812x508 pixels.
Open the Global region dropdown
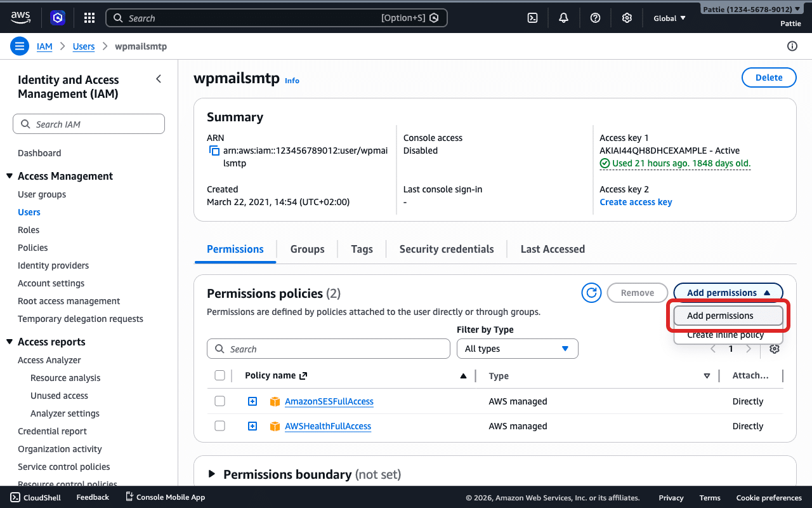pos(670,18)
